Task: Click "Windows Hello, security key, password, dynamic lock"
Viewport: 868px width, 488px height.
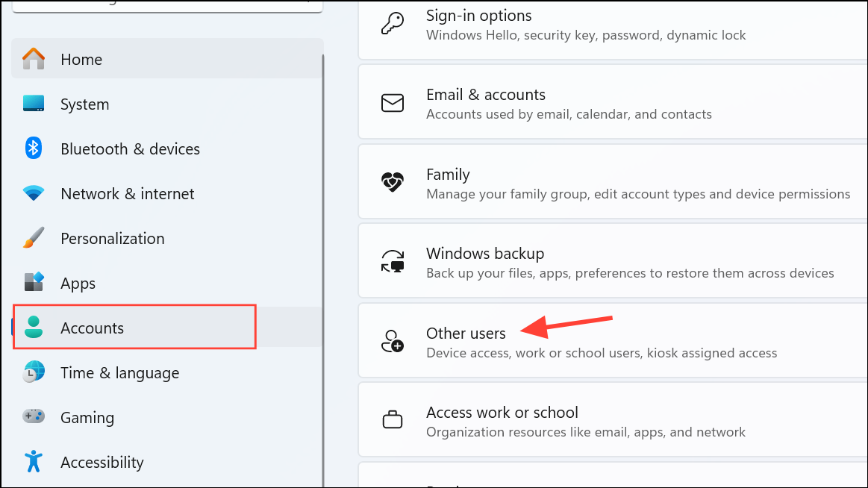Action: pyautogui.click(x=586, y=35)
